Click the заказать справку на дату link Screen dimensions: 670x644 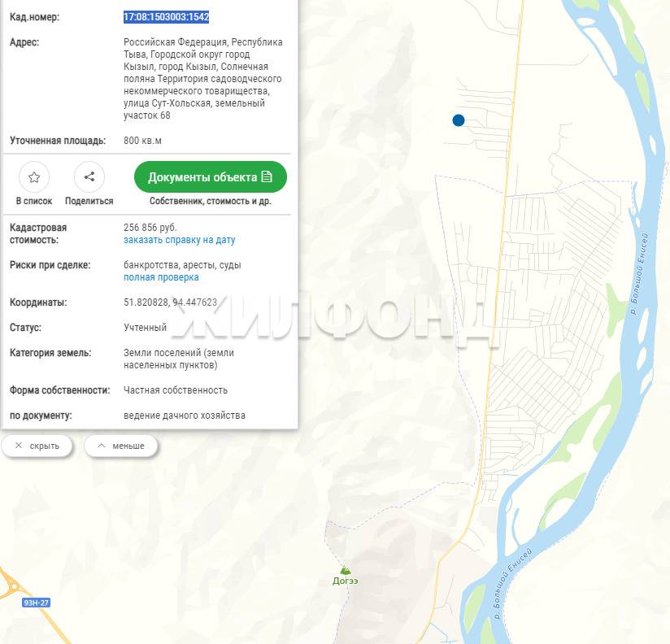[x=180, y=240]
